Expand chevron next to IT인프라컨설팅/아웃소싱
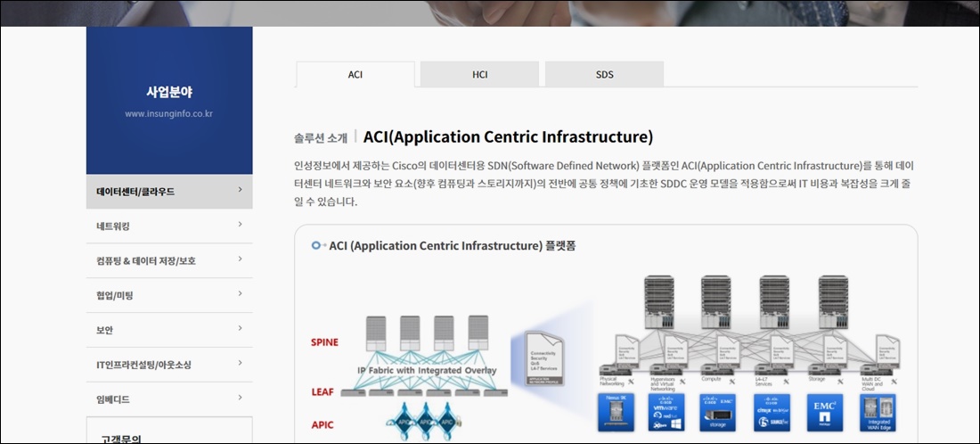 click(x=240, y=363)
